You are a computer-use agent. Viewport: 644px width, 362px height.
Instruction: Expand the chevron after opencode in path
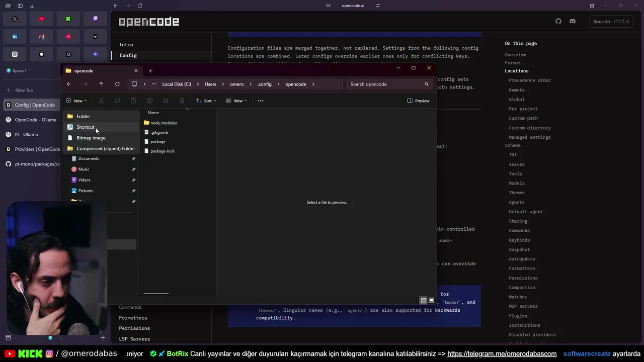313,84
